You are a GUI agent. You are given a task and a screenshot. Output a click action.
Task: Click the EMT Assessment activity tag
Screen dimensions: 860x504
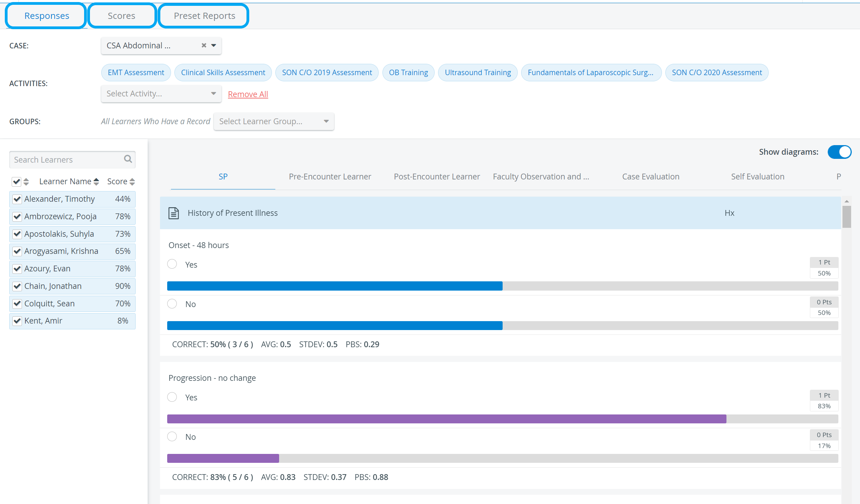(x=136, y=72)
